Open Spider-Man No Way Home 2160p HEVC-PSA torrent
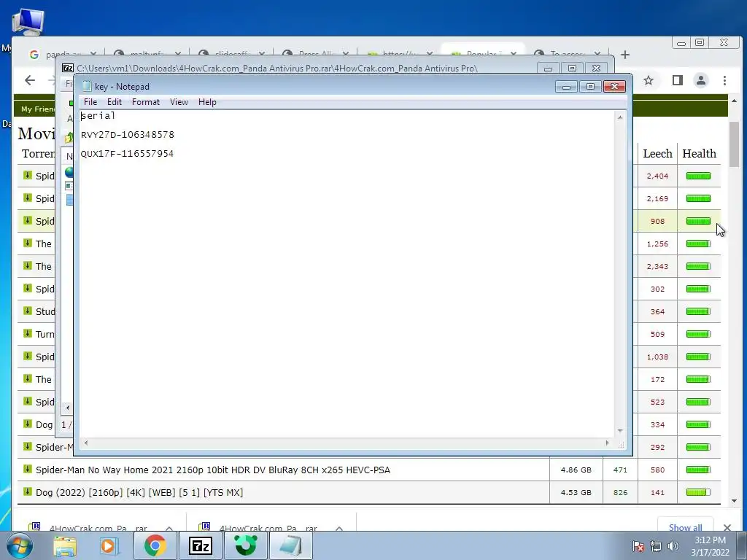747x560 pixels. (213, 470)
